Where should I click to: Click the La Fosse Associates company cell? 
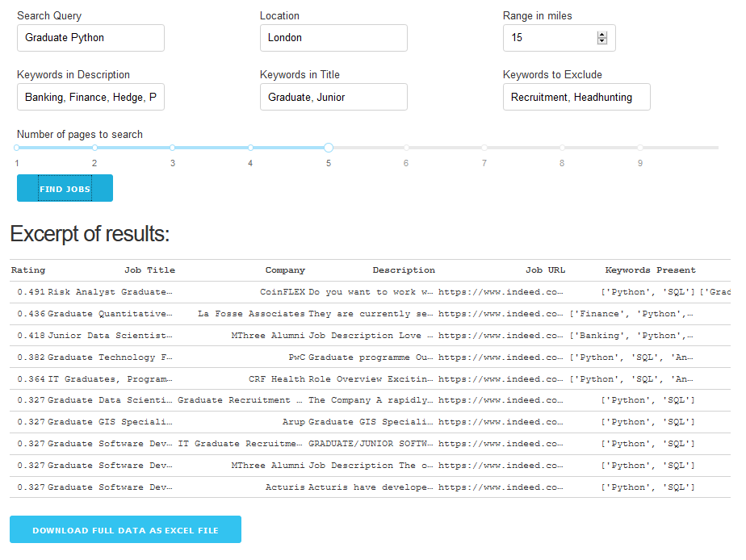[x=251, y=314]
